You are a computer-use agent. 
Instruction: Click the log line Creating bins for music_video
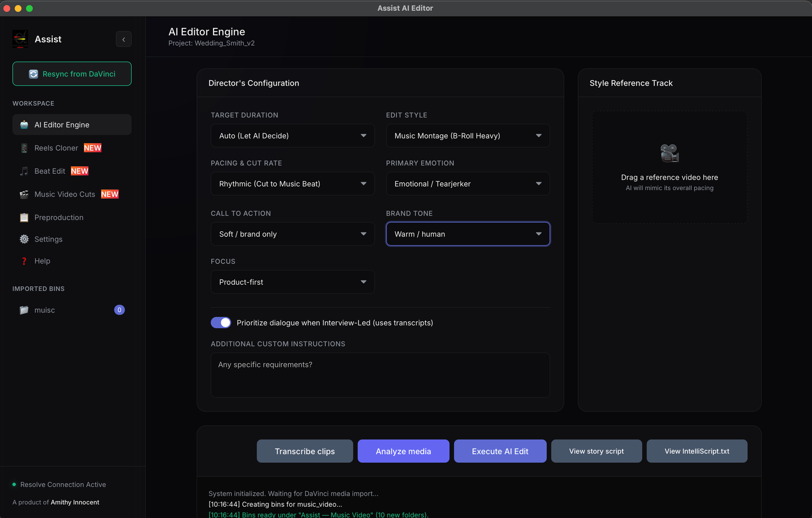pyautogui.click(x=276, y=504)
